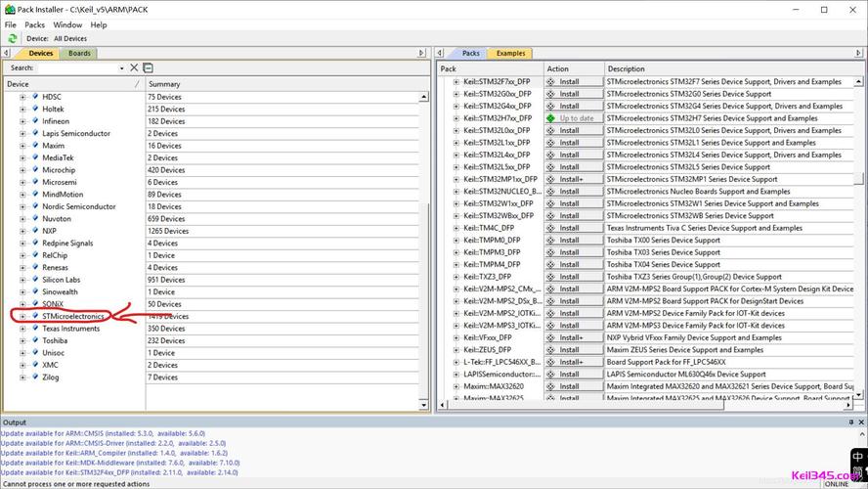Select the MindMotion device entry
Screen dimensions: 868x489
tap(63, 195)
